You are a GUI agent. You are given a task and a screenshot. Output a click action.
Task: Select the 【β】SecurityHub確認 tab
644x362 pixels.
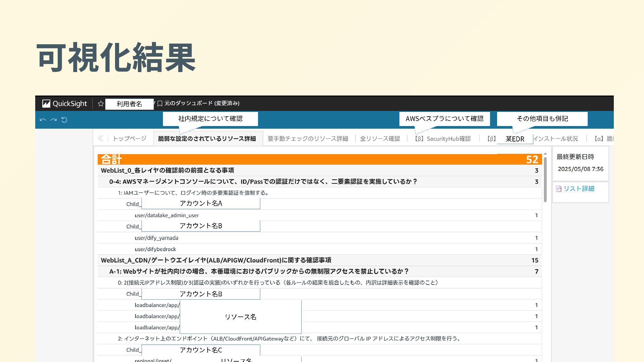[442, 139]
